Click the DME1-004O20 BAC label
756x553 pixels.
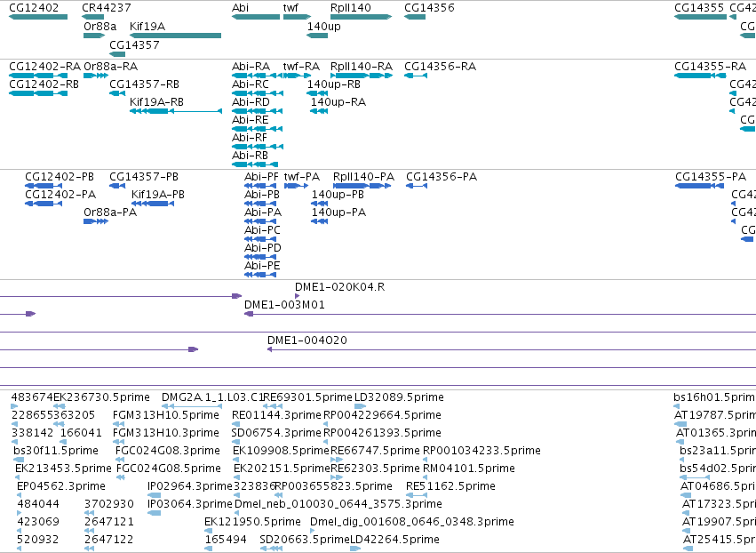pyautogui.click(x=307, y=341)
